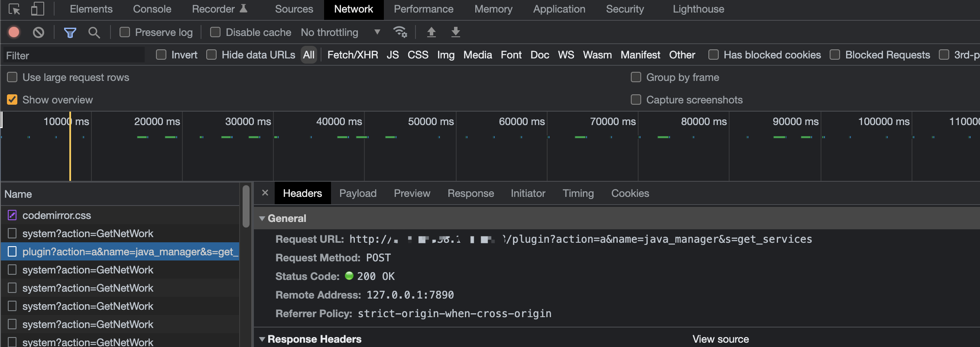Toggle the filter funnel icon
Viewport: 980px width, 347px height.
click(x=70, y=32)
